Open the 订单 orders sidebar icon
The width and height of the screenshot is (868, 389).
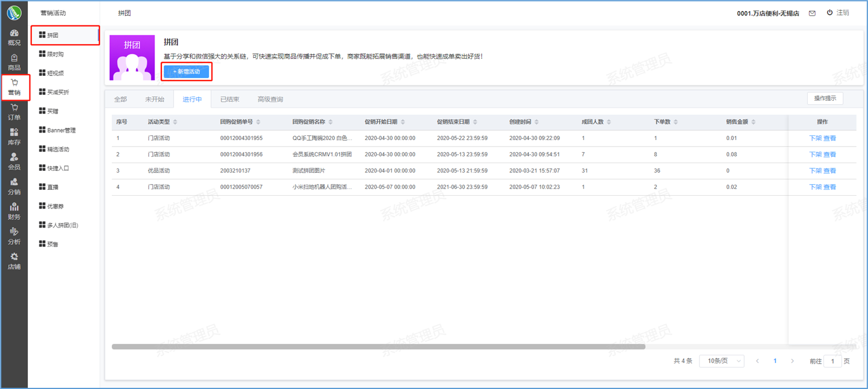click(x=14, y=112)
